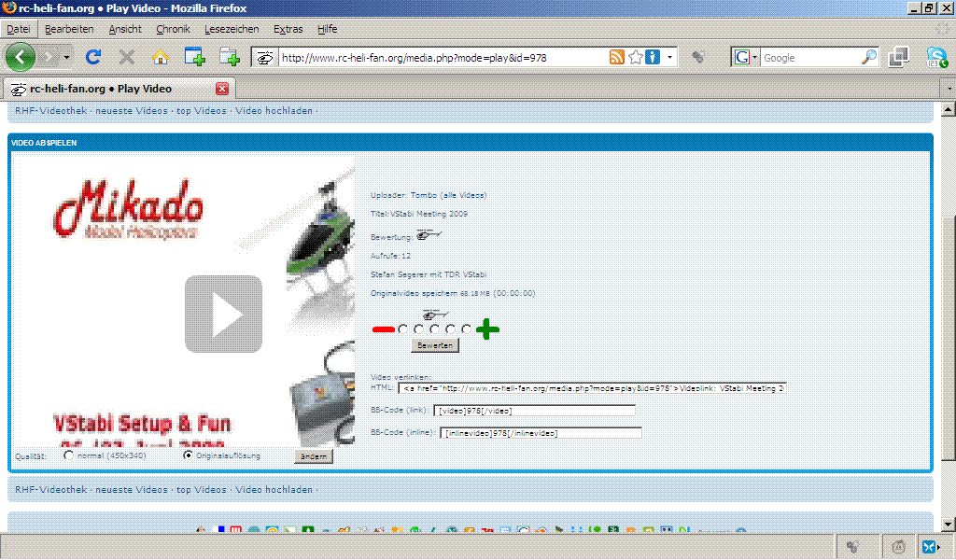Open the top top Videos link

point(202,111)
